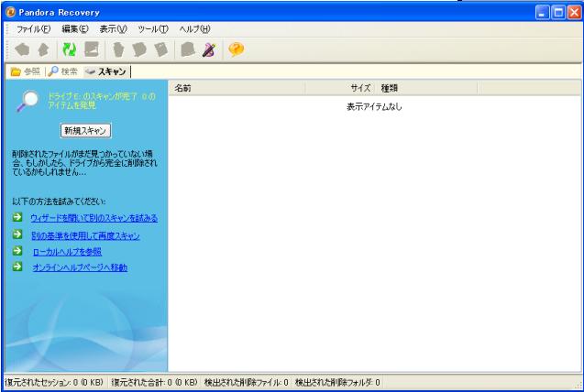Open the ツール(T) menu
The image size is (584, 392).
click(x=153, y=29)
